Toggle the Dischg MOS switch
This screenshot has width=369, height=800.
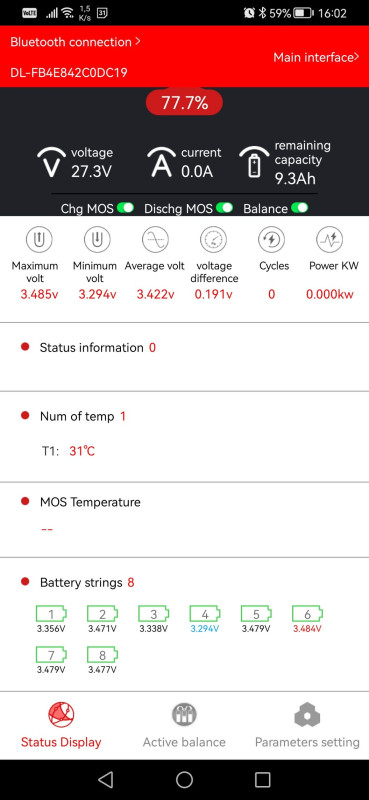[224, 208]
